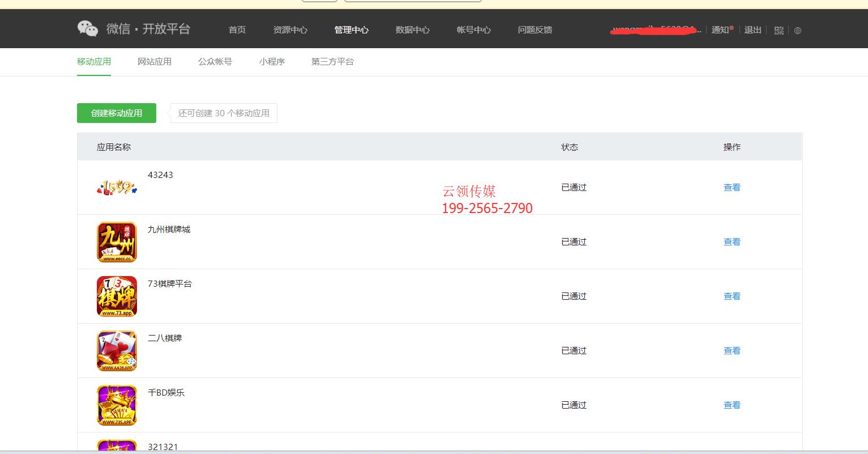Click the 还可创建 30 个移动应用 hint
Image resolution: width=868 pixels, height=454 pixels.
[224, 113]
